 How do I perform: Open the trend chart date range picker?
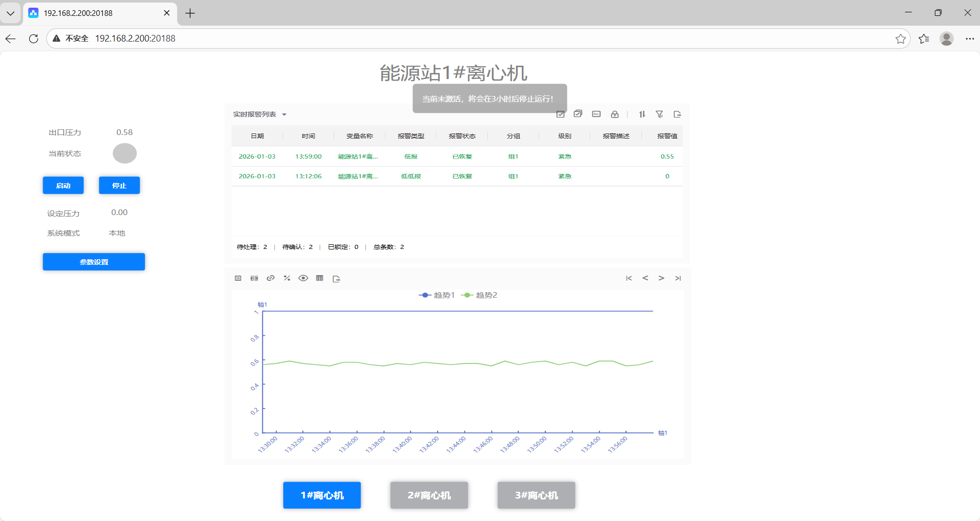(238, 278)
